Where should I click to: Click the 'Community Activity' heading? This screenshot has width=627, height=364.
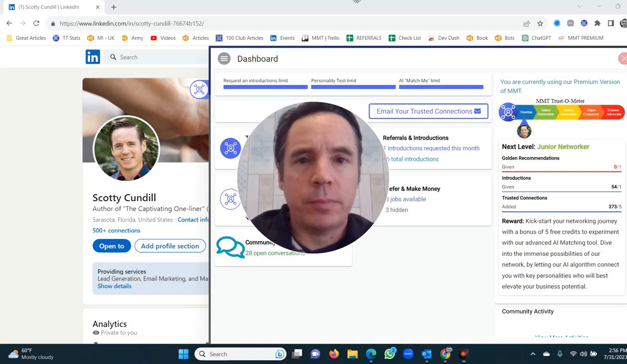tap(528, 311)
